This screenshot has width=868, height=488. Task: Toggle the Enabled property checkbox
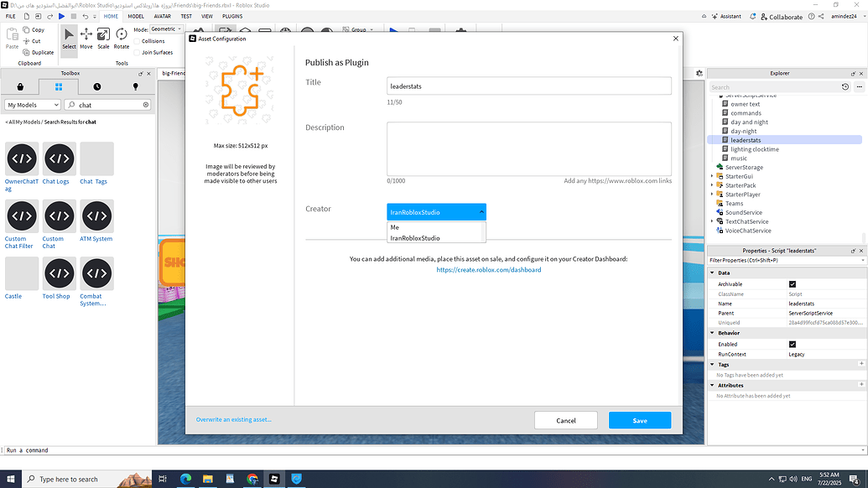(793, 344)
